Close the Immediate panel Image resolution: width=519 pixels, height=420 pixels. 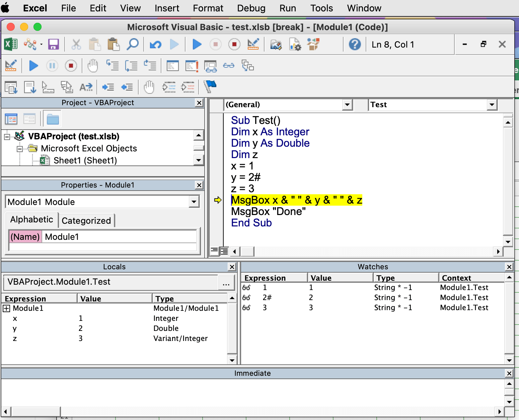[x=509, y=373]
